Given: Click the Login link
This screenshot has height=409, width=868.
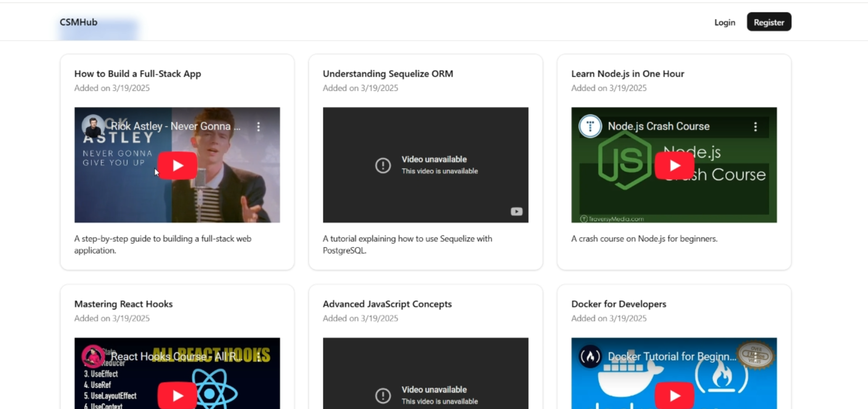Looking at the screenshot, I should pos(725,23).
